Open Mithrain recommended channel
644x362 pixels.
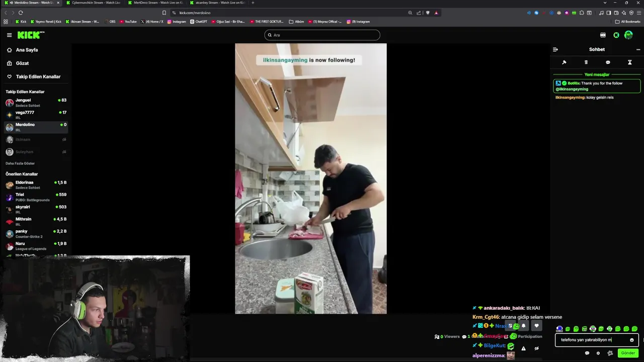point(36,221)
